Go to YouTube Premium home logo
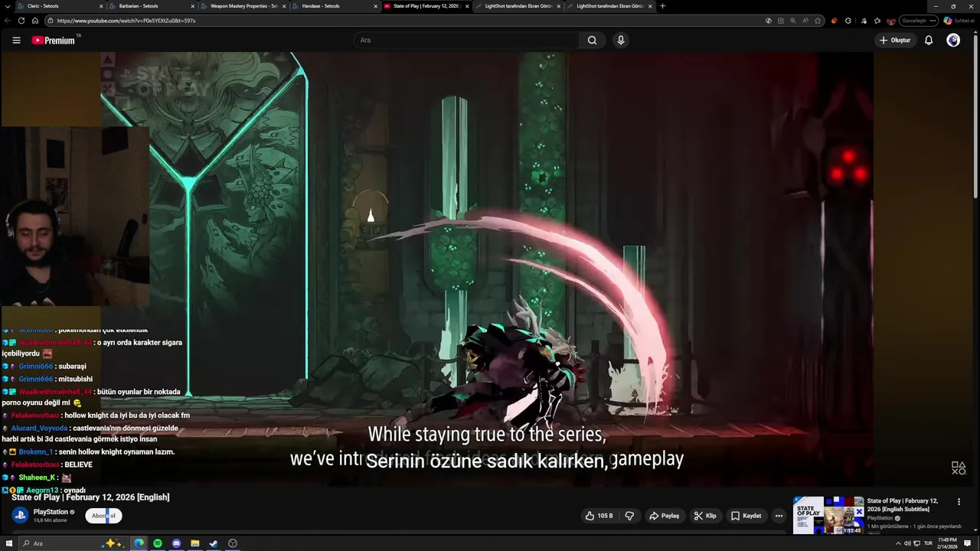 pyautogui.click(x=54, y=41)
